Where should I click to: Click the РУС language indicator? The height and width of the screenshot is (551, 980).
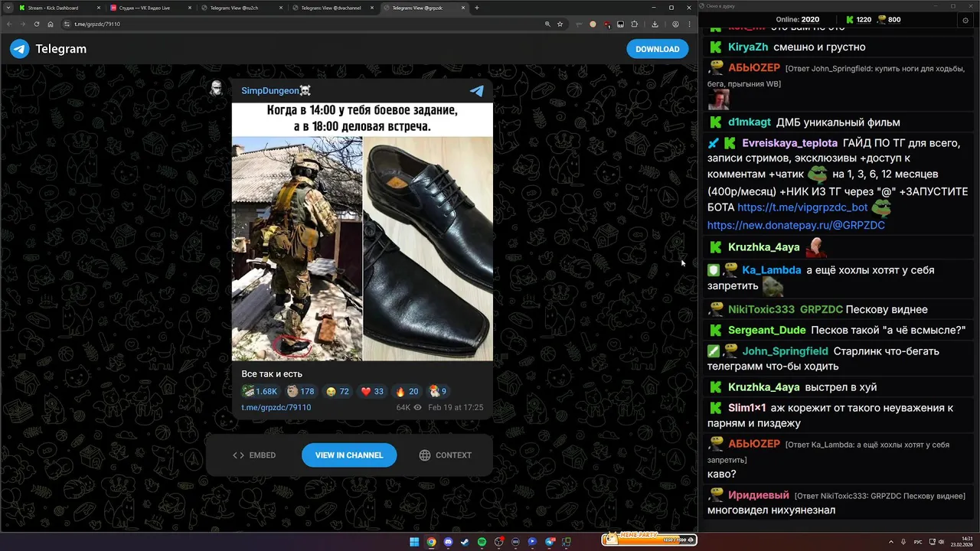pos(918,542)
